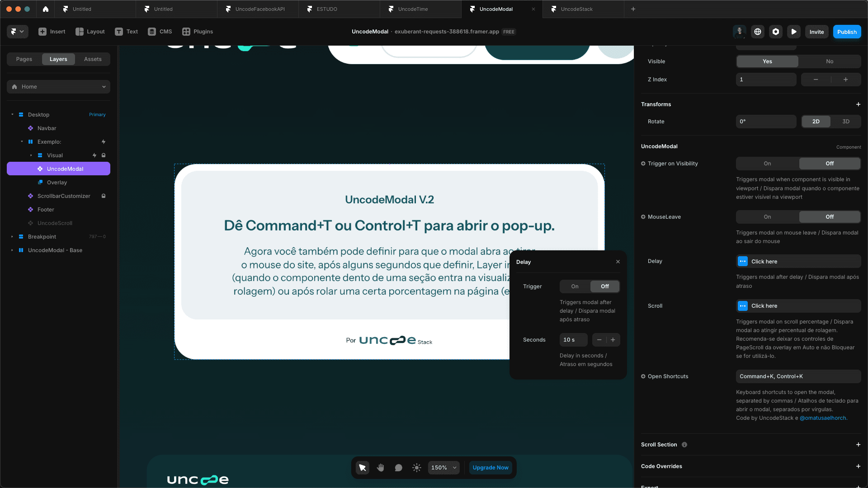Add a Scroll Section
Image resolution: width=868 pixels, height=488 pixels.
(858, 445)
